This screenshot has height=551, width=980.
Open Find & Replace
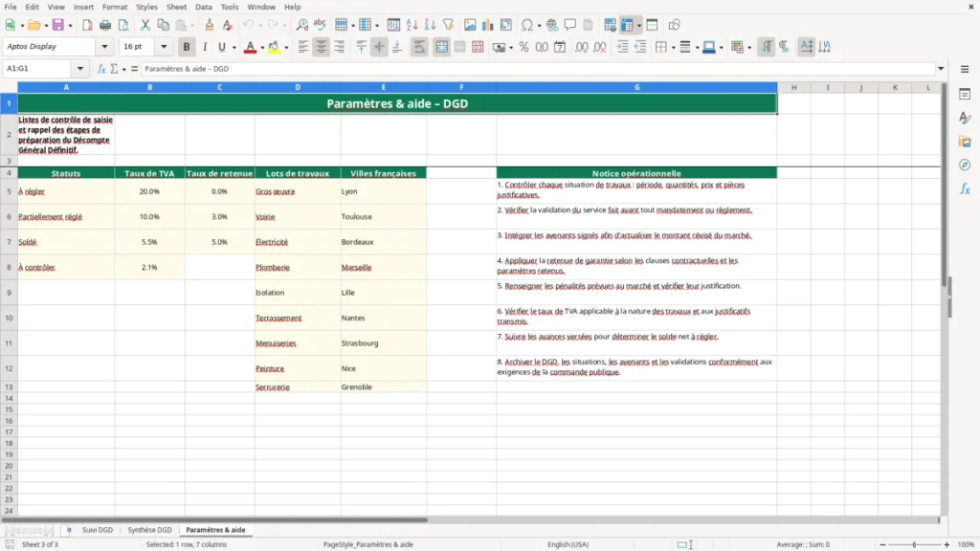pyautogui.click(x=301, y=25)
